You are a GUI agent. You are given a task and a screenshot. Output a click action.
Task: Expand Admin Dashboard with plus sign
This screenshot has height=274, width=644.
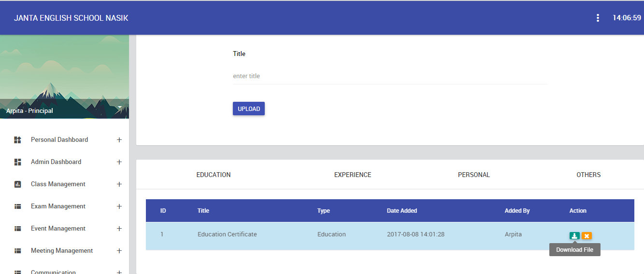119,162
